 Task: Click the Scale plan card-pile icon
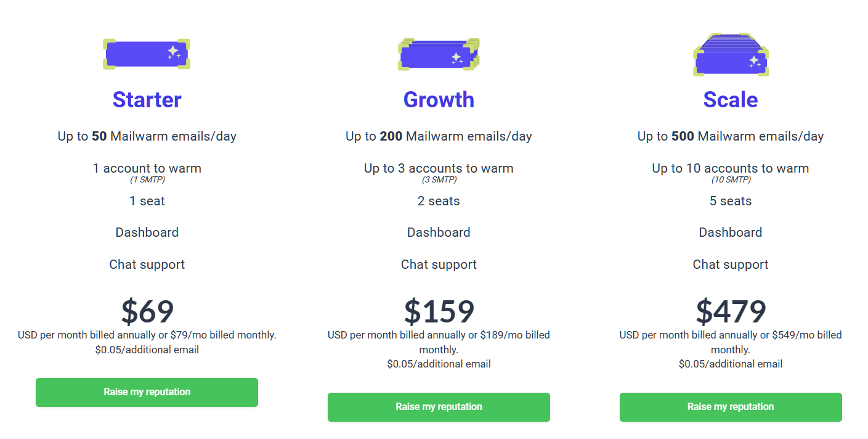(731, 56)
